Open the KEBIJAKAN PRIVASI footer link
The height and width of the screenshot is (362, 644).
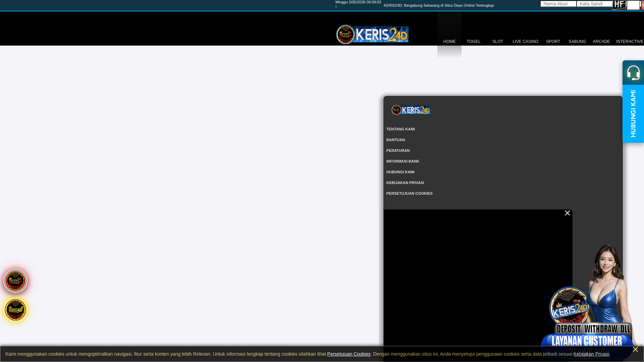click(405, 183)
